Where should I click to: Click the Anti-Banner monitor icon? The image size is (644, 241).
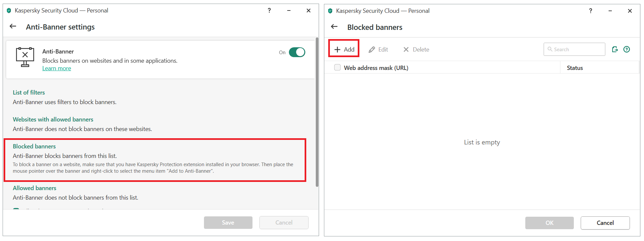point(25,57)
